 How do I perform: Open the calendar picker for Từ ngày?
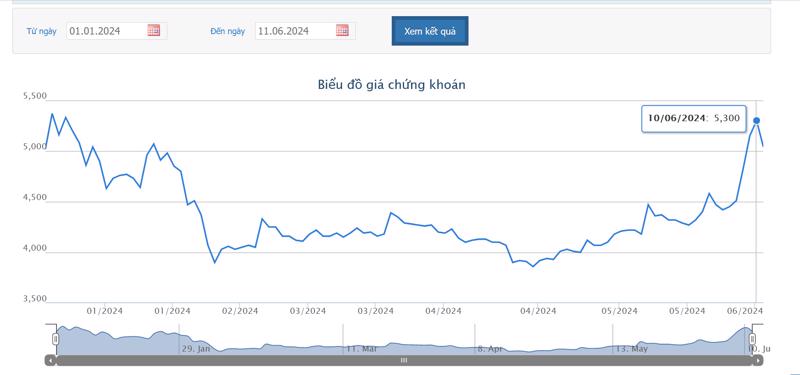point(154,30)
